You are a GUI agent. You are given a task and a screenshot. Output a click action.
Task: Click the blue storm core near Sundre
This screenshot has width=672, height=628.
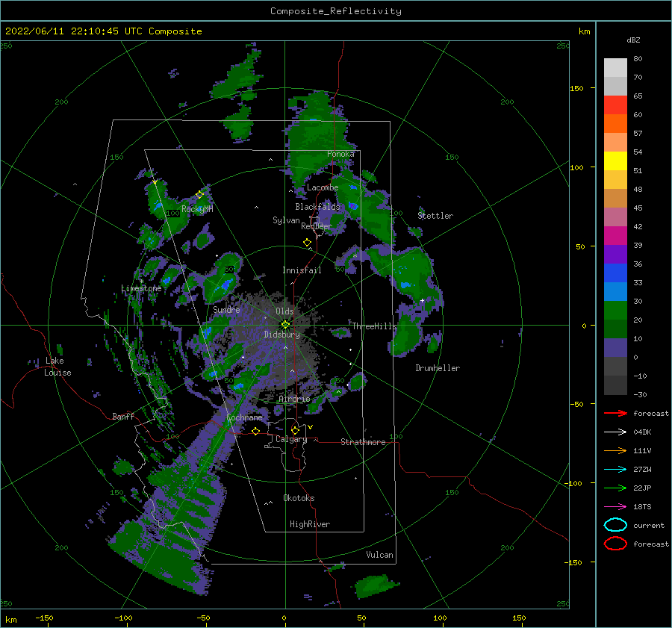(227, 285)
